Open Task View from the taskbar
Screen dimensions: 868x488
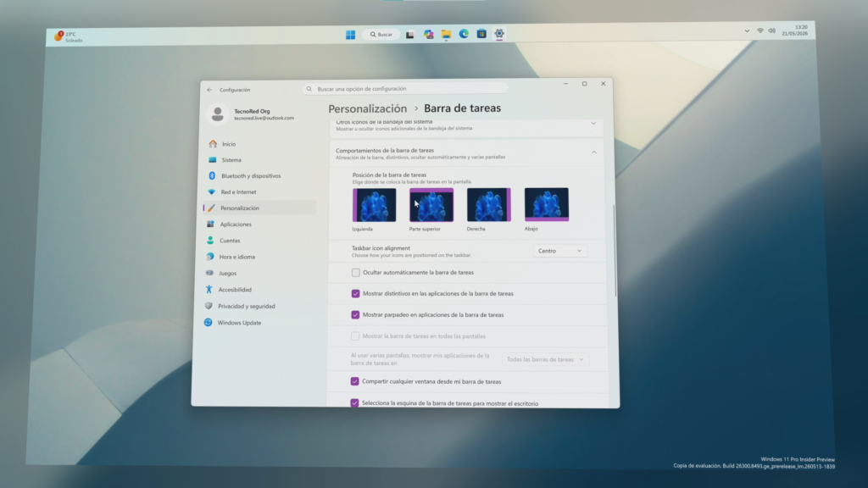pyautogui.click(x=409, y=34)
